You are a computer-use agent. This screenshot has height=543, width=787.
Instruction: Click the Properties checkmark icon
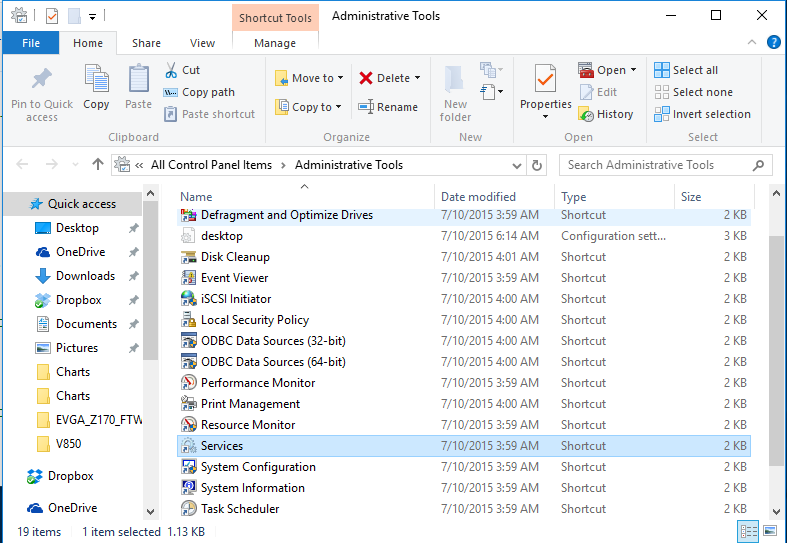tap(546, 79)
